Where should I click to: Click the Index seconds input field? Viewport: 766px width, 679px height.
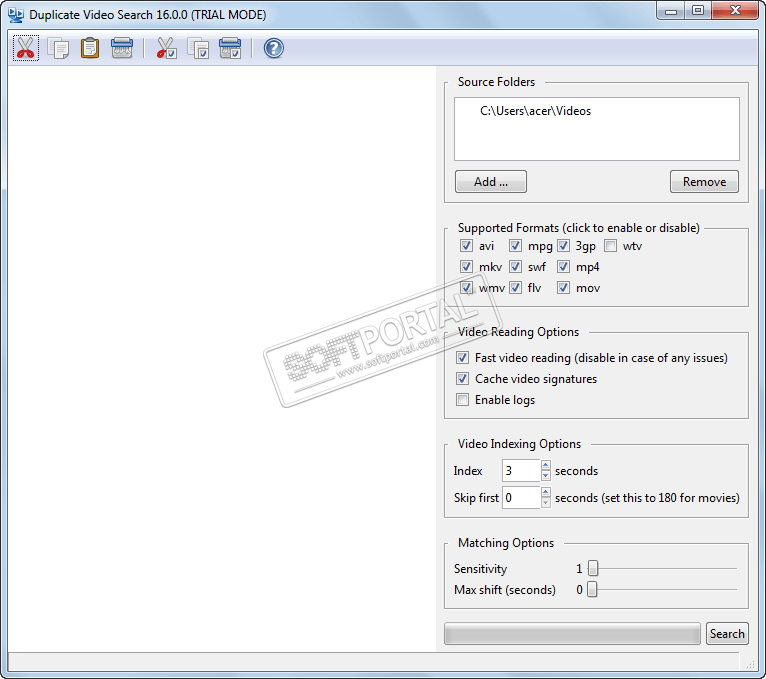click(521, 471)
